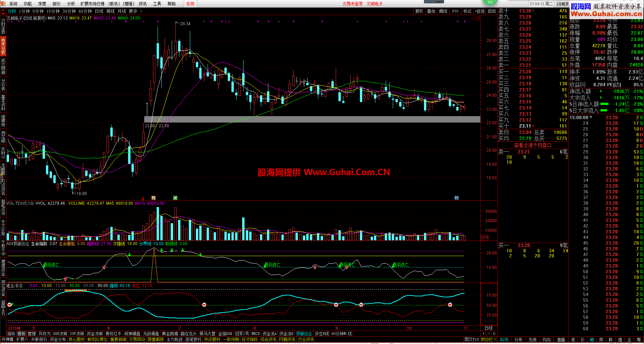Collapse the sidebar with 侧边栏<
The height and width of the screenshot is (344, 644).
click(489, 340)
